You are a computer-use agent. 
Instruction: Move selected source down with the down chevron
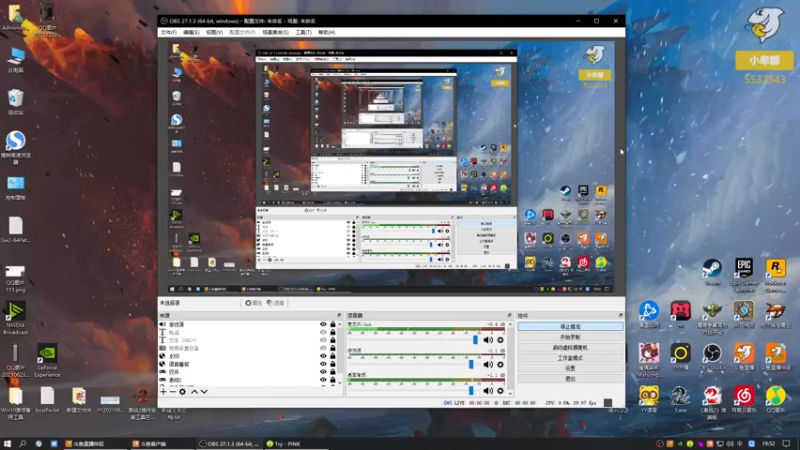(204, 392)
